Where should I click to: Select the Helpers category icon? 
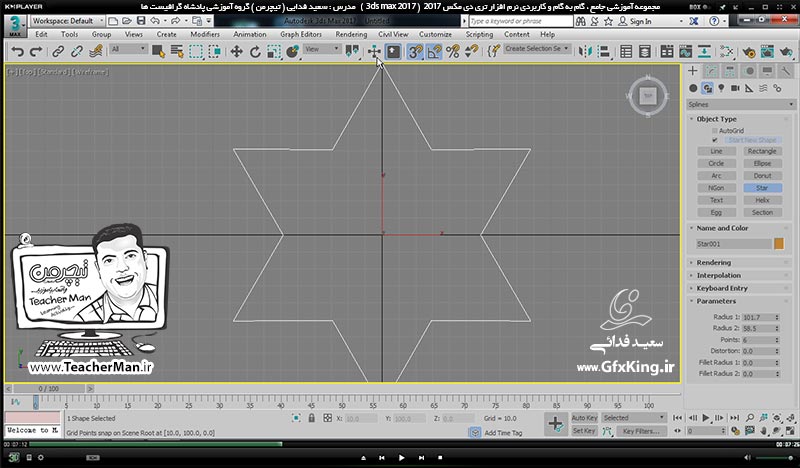(749, 88)
